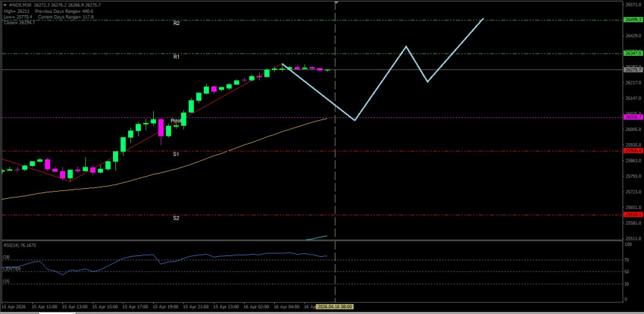Select the S2 support label

pyautogui.click(x=176, y=218)
